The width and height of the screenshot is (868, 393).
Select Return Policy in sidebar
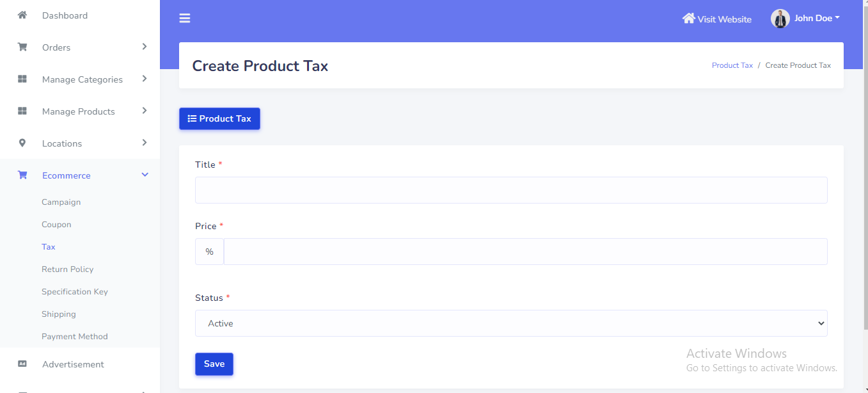pyautogui.click(x=67, y=269)
